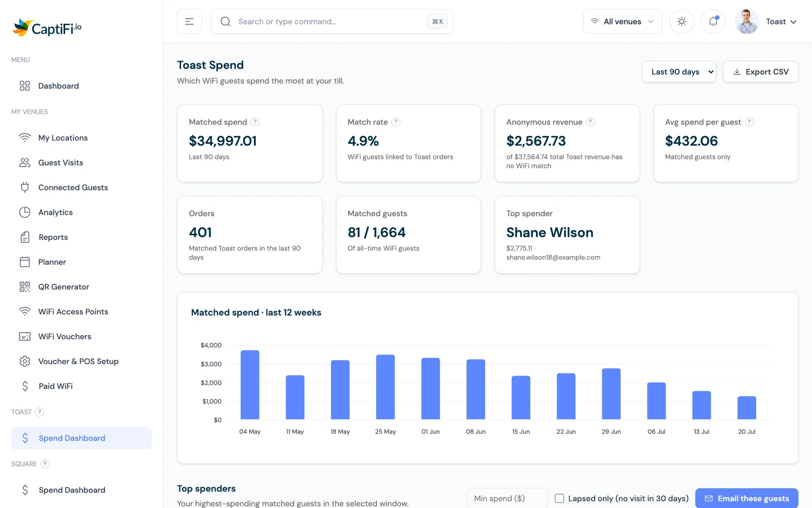Screen dimensions: 812x508
Task: Click the My Locations WiFi icon
Action: [25, 138]
